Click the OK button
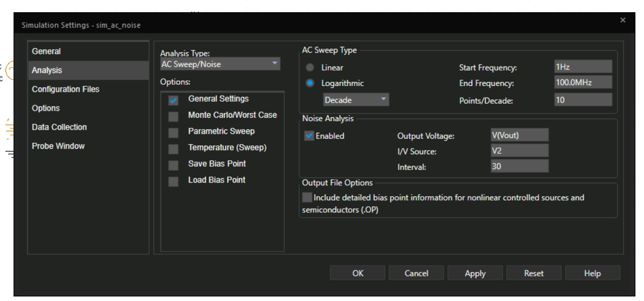The width and height of the screenshot is (644, 301). 357,273
